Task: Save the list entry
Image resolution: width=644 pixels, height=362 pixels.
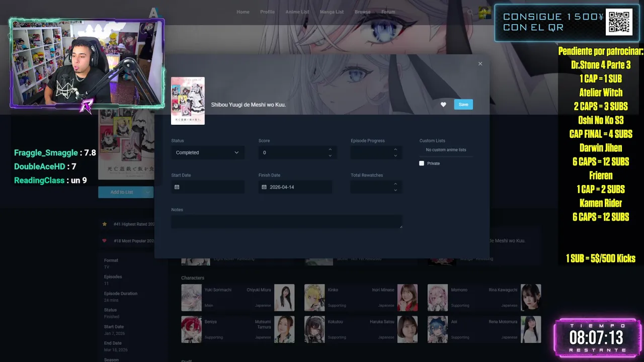Action: coord(463,105)
